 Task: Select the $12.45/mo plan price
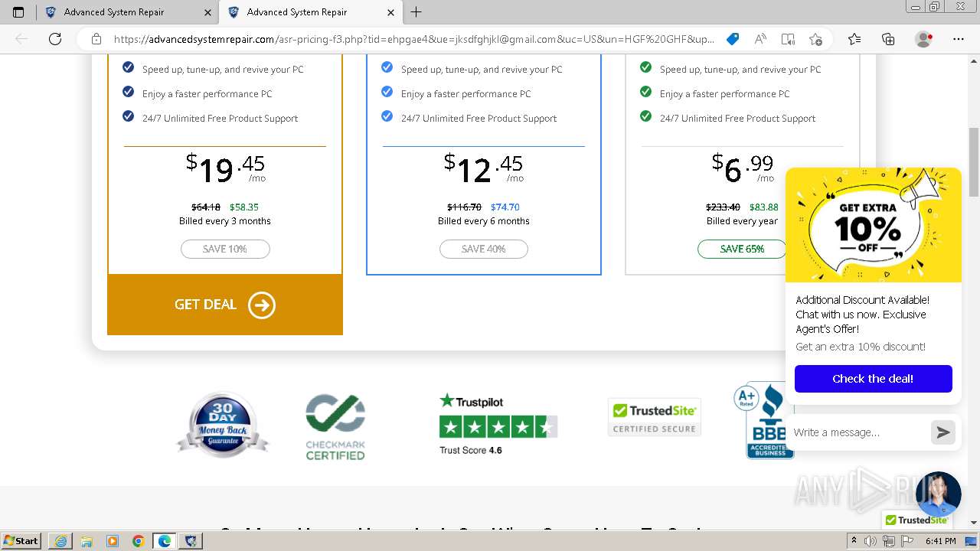484,168
